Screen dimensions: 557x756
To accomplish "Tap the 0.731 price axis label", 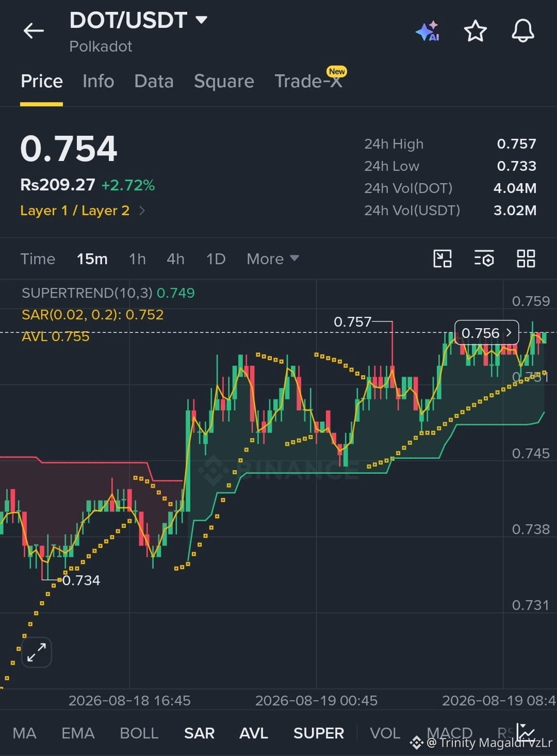I will coord(531,605).
